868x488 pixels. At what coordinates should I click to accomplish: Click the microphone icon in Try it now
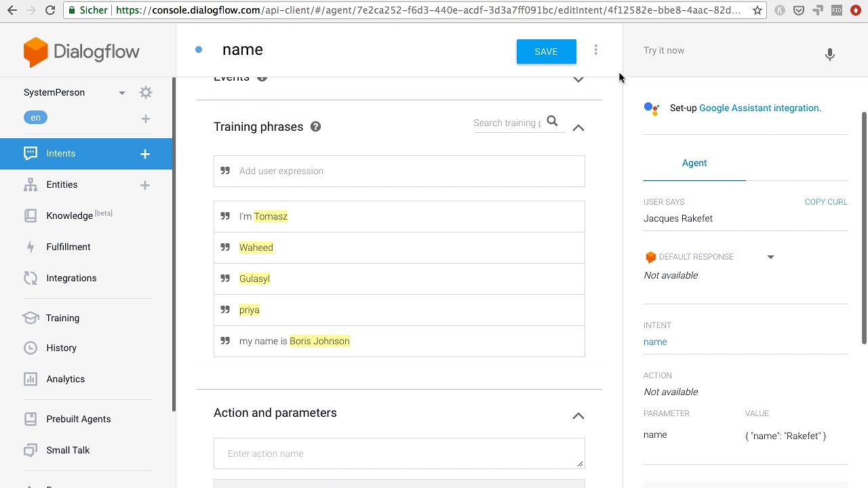pyautogui.click(x=829, y=54)
